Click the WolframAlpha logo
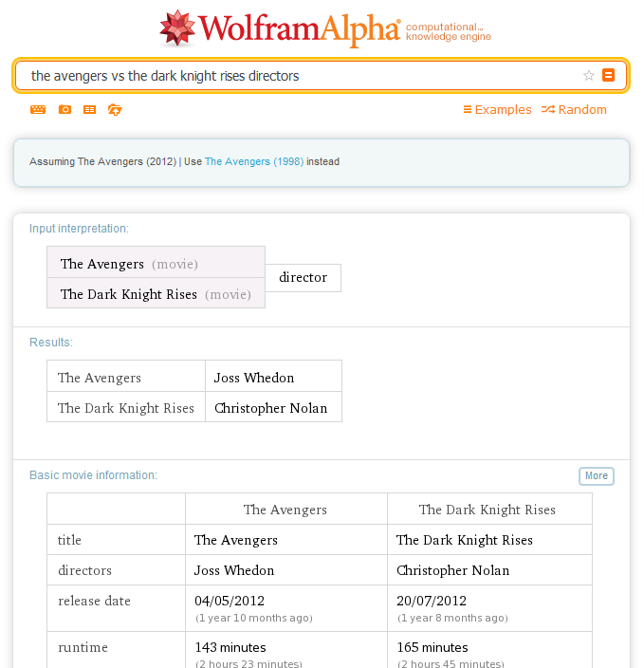The image size is (644, 668). pos(280,28)
